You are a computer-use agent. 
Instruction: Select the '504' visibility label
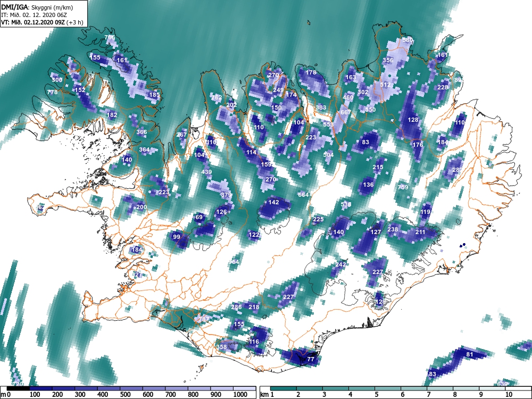[328, 155]
